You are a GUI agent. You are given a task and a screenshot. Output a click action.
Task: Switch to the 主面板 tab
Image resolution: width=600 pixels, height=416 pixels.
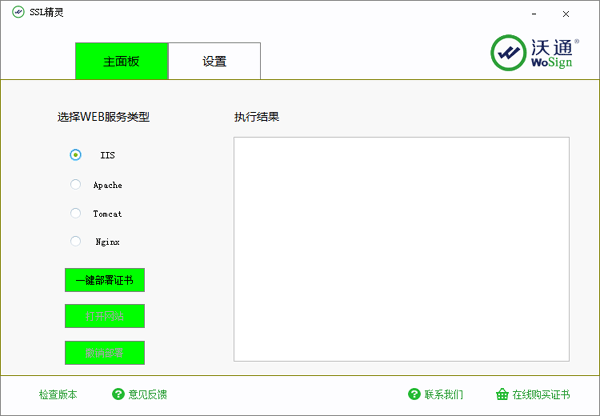121,61
